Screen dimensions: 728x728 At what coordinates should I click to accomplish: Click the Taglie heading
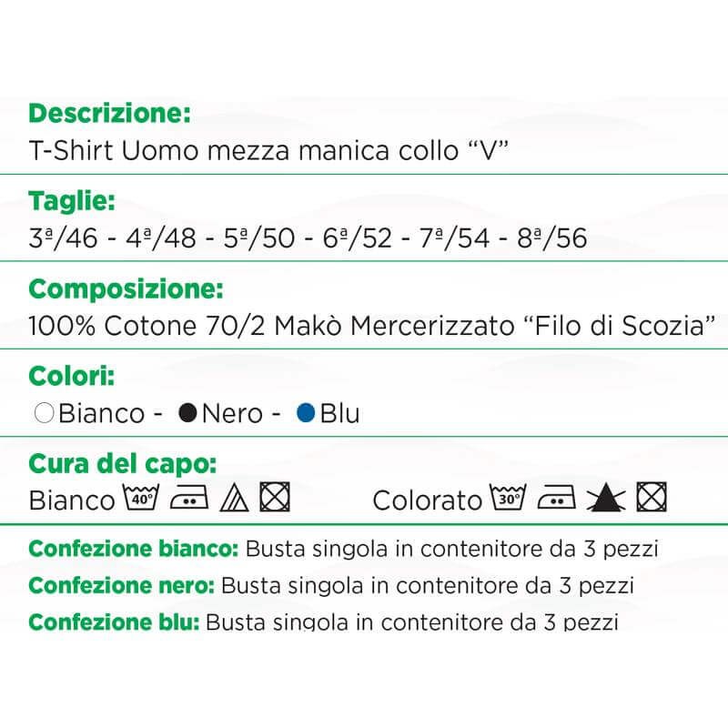click(x=71, y=201)
